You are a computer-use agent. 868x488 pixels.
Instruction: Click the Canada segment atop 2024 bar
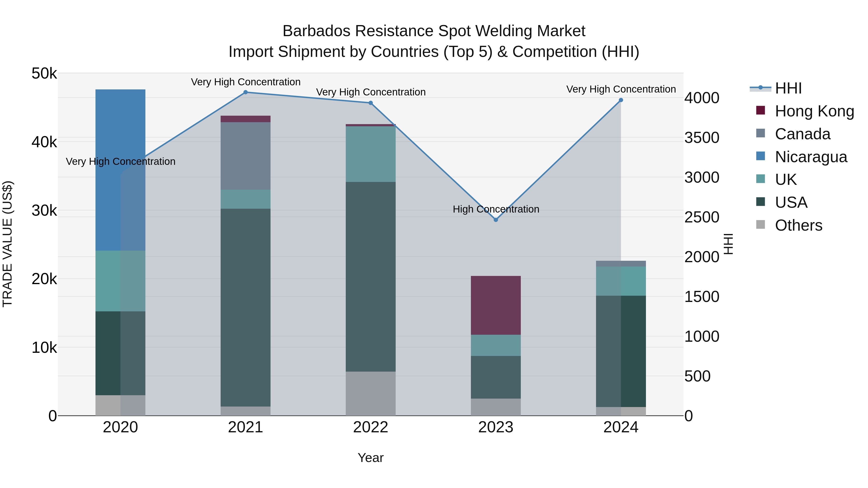[621, 264]
